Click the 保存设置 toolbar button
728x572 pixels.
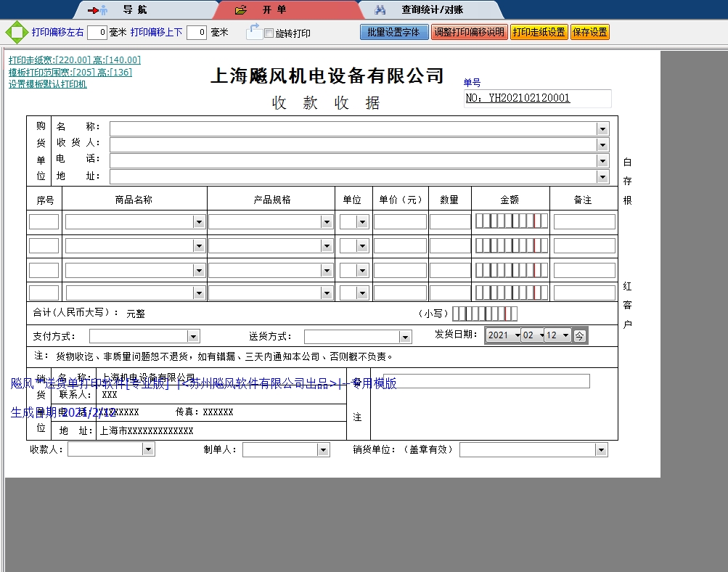pyautogui.click(x=591, y=32)
